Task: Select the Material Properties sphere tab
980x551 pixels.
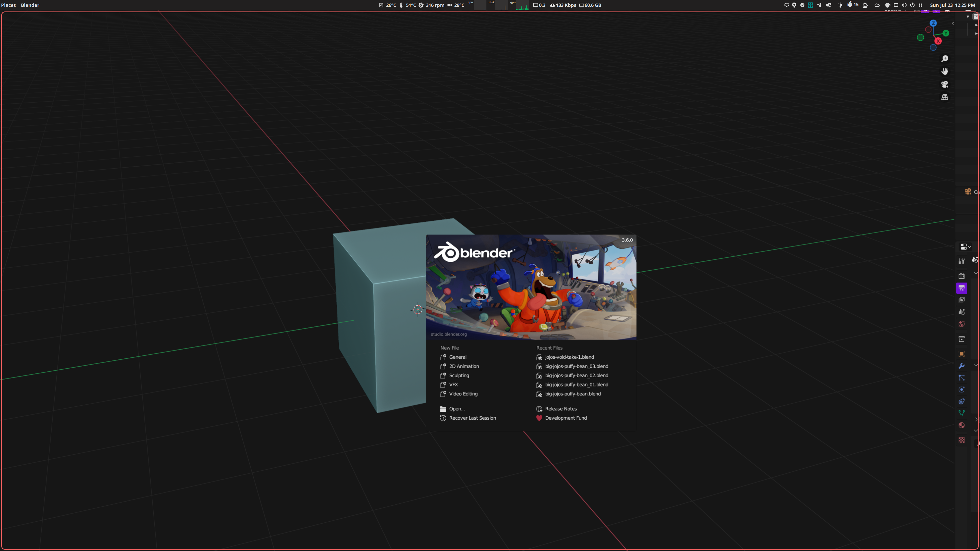Action: tap(961, 425)
